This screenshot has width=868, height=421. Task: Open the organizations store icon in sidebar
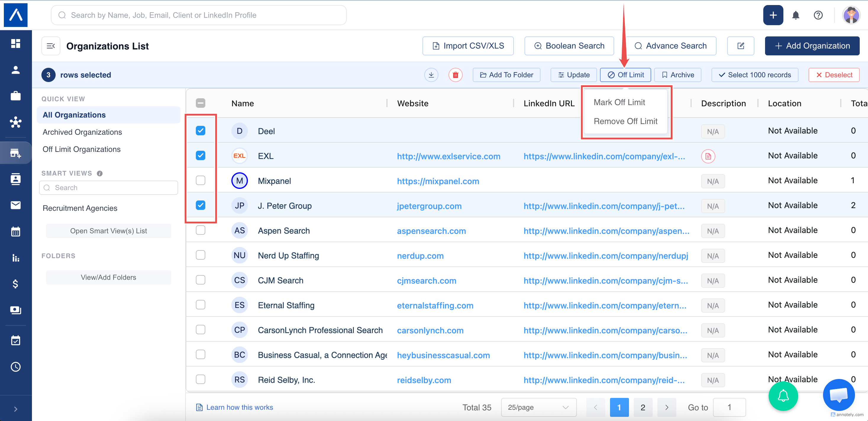(15, 153)
